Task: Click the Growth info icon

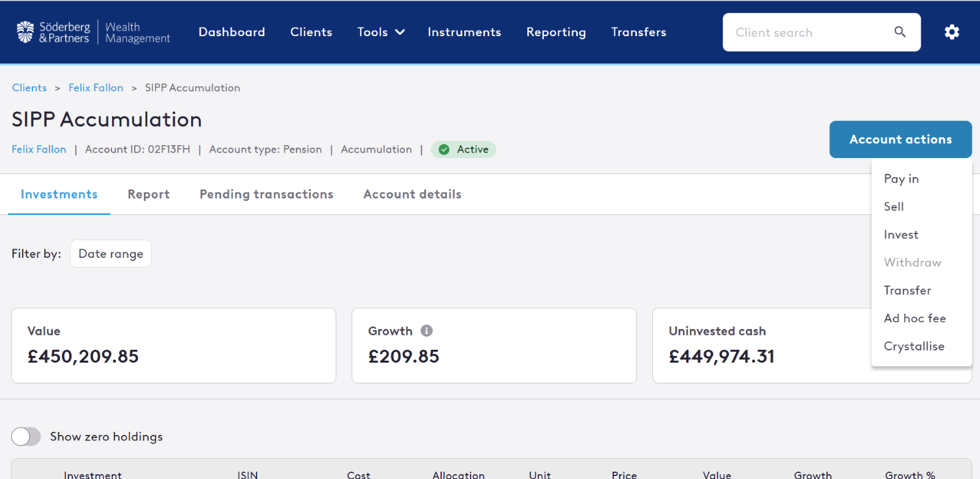Action: [x=426, y=331]
